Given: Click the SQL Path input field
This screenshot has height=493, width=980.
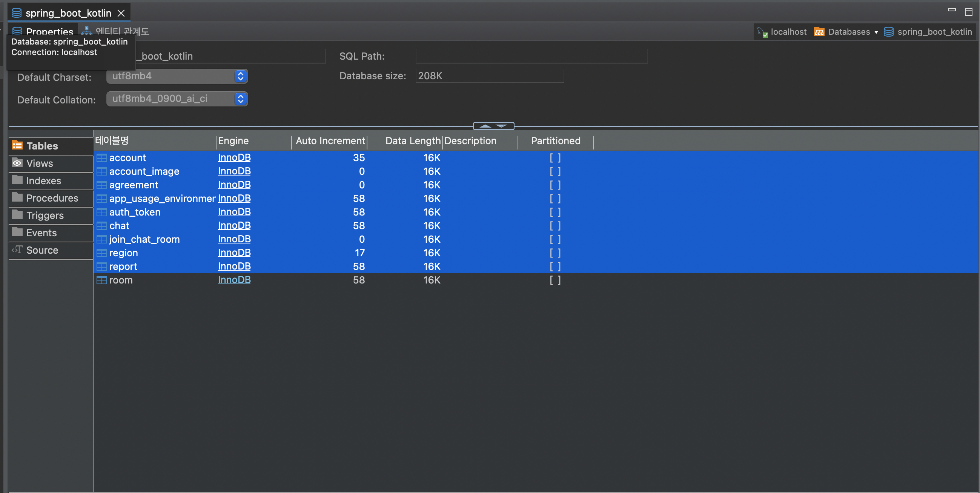Looking at the screenshot, I should (531, 56).
